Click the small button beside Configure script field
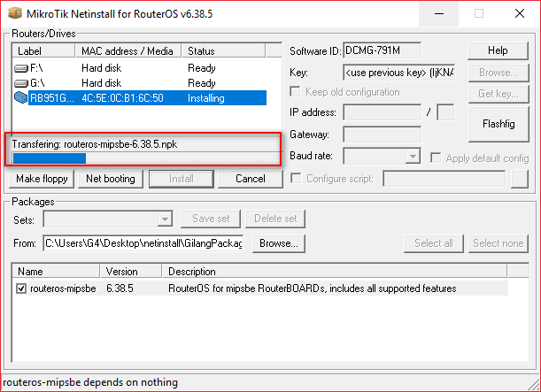The width and height of the screenshot is (541, 392). pyautogui.click(x=520, y=179)
